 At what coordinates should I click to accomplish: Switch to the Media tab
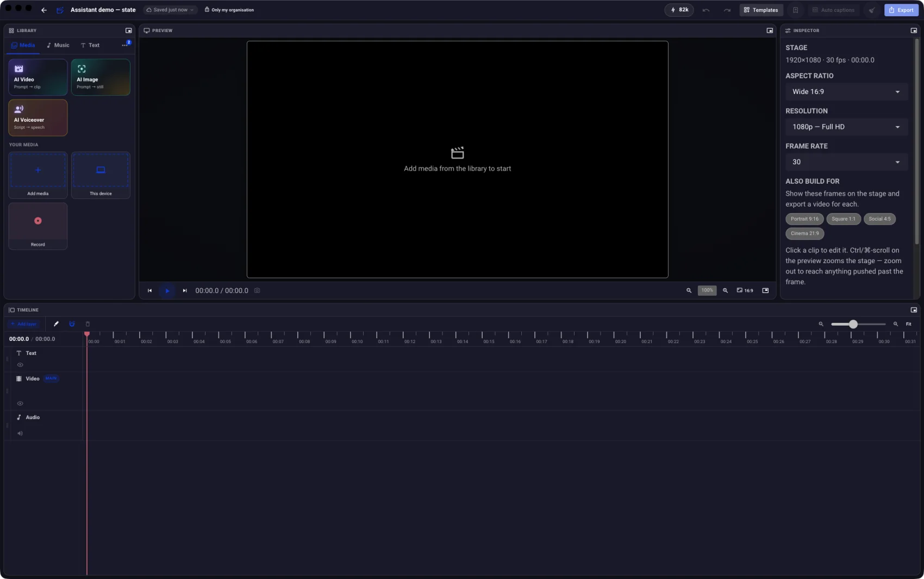[23, 45]
